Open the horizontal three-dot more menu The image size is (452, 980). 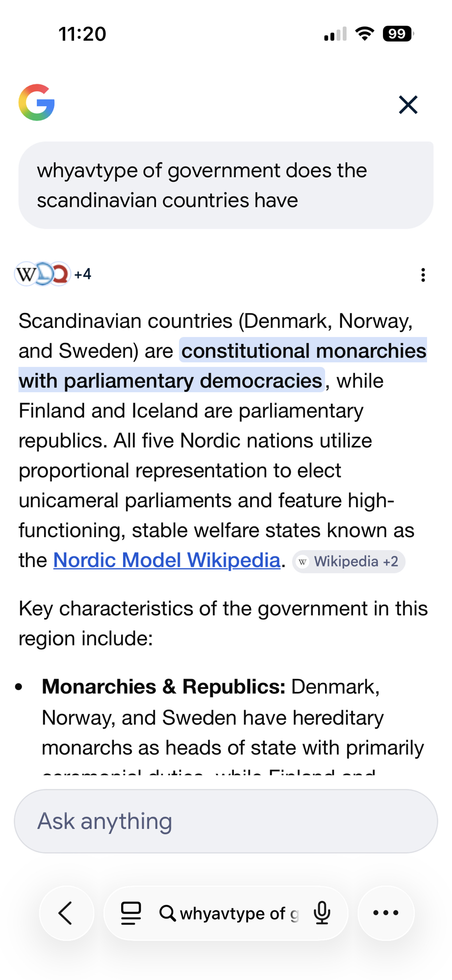click(386, 913)
